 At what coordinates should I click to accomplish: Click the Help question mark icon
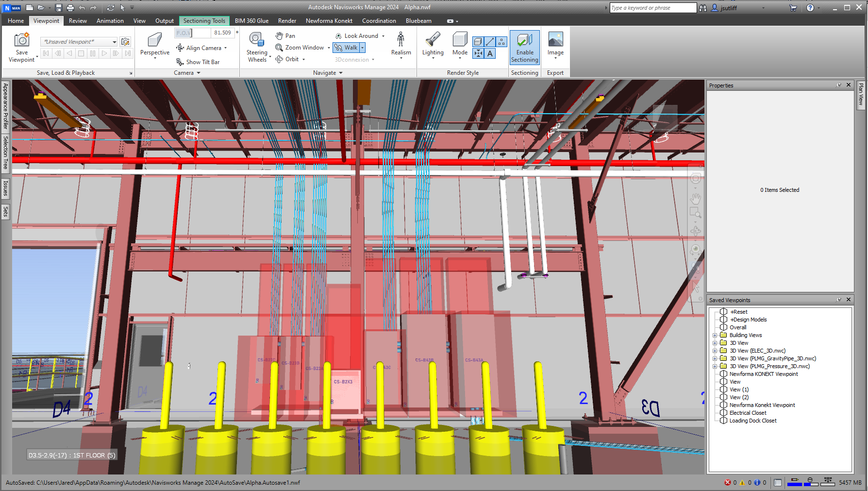810,8
